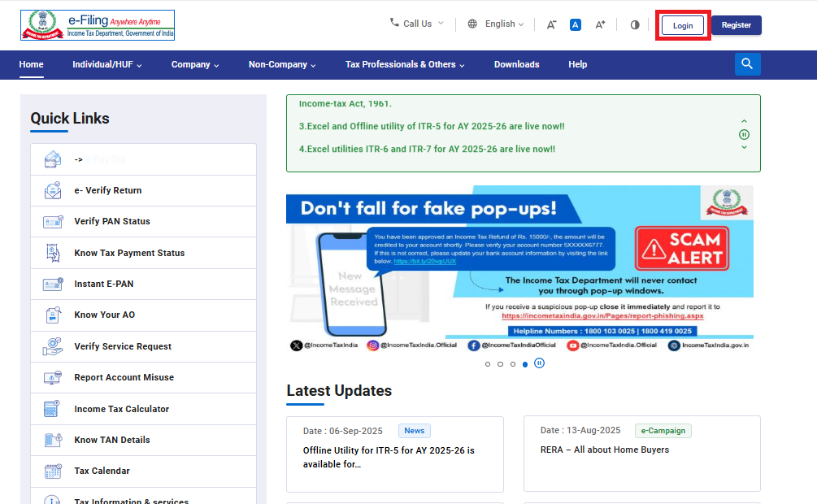This screenshot has width=817, height=504.
Task: Open the Tax Calendar quick link
Action: click(x=102, y=471)
